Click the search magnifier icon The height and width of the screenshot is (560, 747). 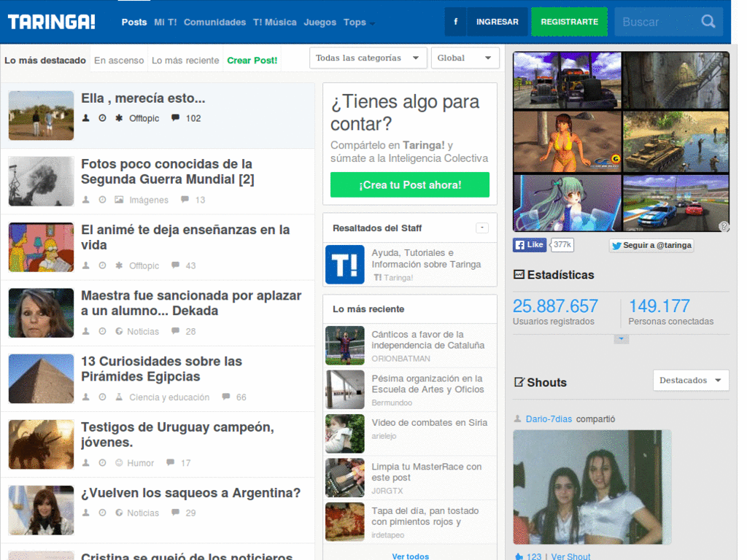(708, 22)
